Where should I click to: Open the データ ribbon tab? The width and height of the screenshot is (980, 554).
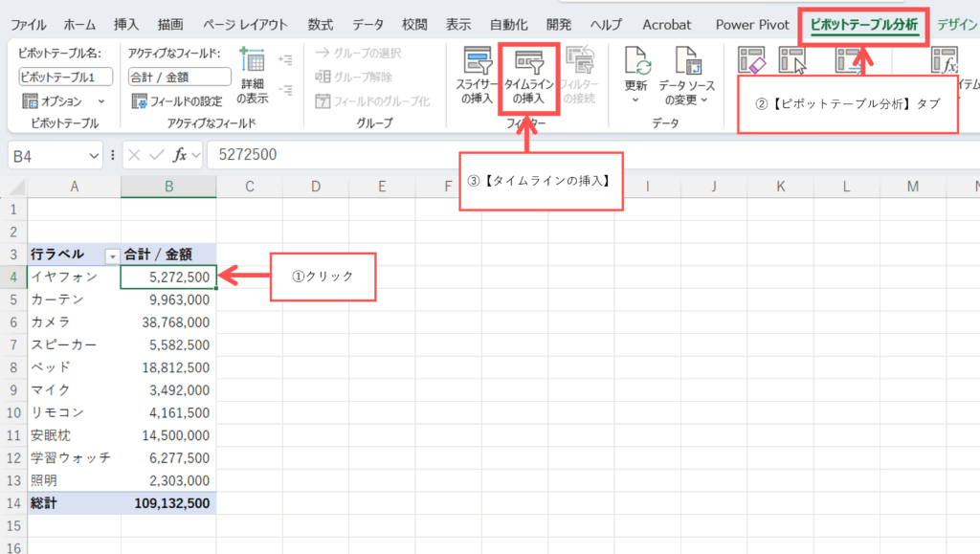pyautogui.click(x=367, y=24)
